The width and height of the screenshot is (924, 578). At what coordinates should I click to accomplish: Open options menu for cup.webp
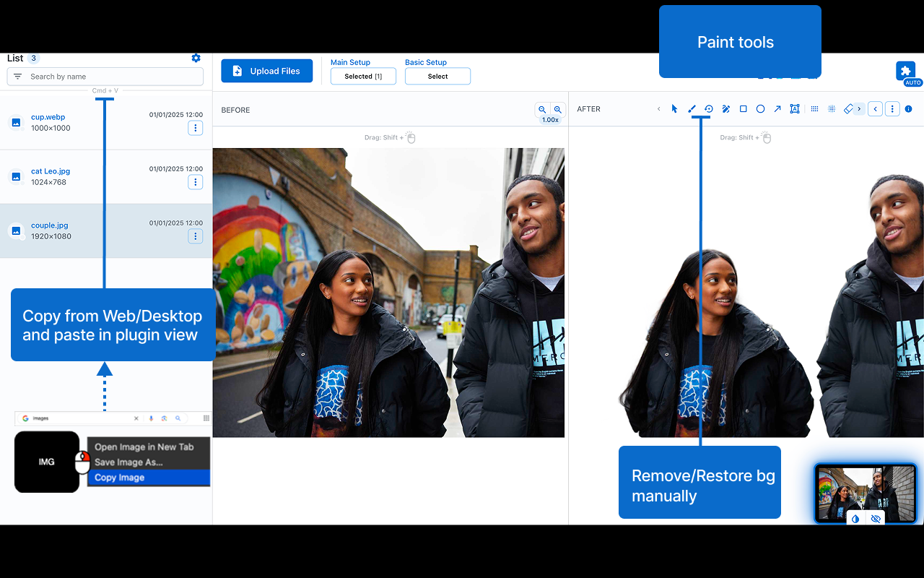195,128
